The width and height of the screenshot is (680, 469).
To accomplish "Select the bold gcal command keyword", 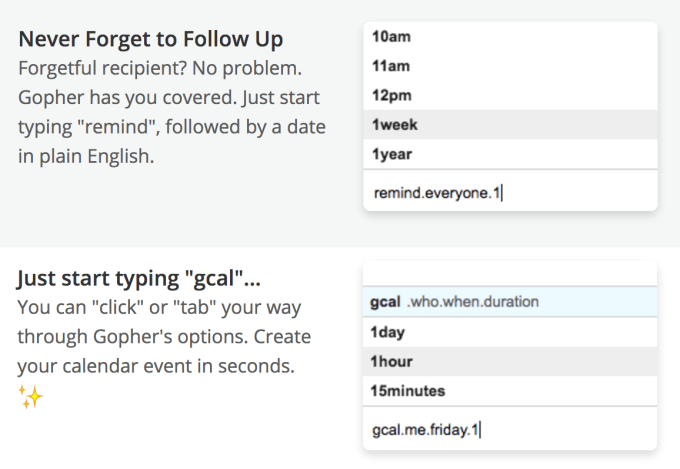I will (x=385, y=301).
